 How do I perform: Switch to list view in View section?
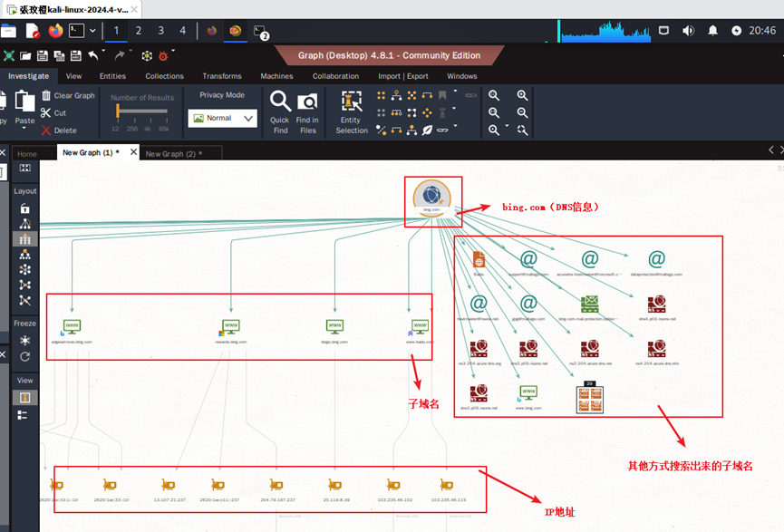click(x=23, y=415)
